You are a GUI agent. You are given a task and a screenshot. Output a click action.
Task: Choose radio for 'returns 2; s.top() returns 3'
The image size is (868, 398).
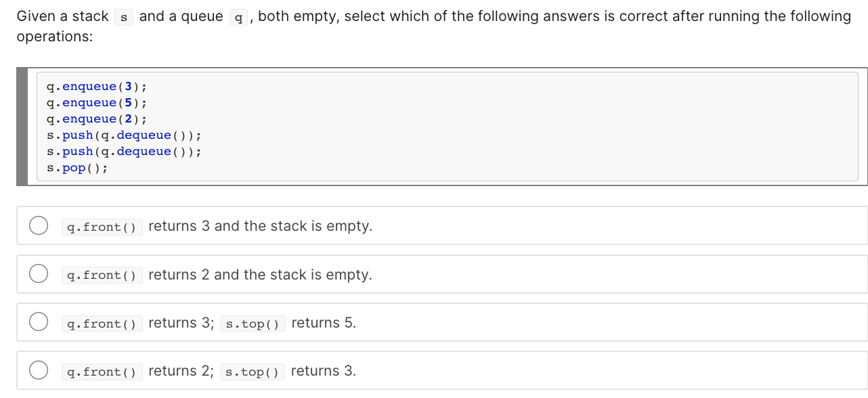(38, 370)
